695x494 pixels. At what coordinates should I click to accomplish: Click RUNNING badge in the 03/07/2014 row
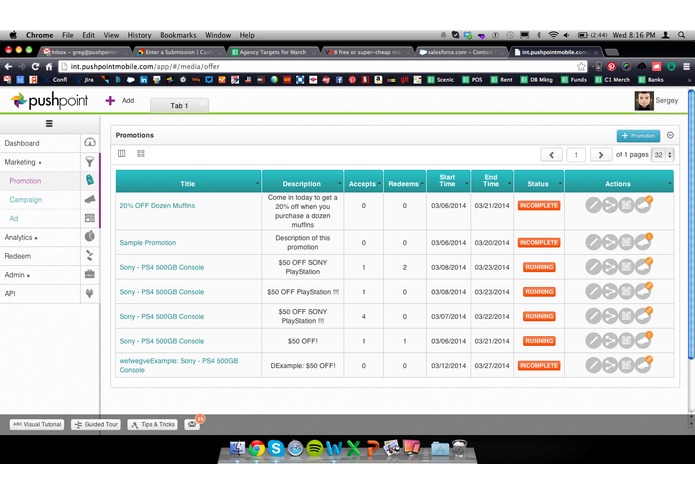click(539, 316)
